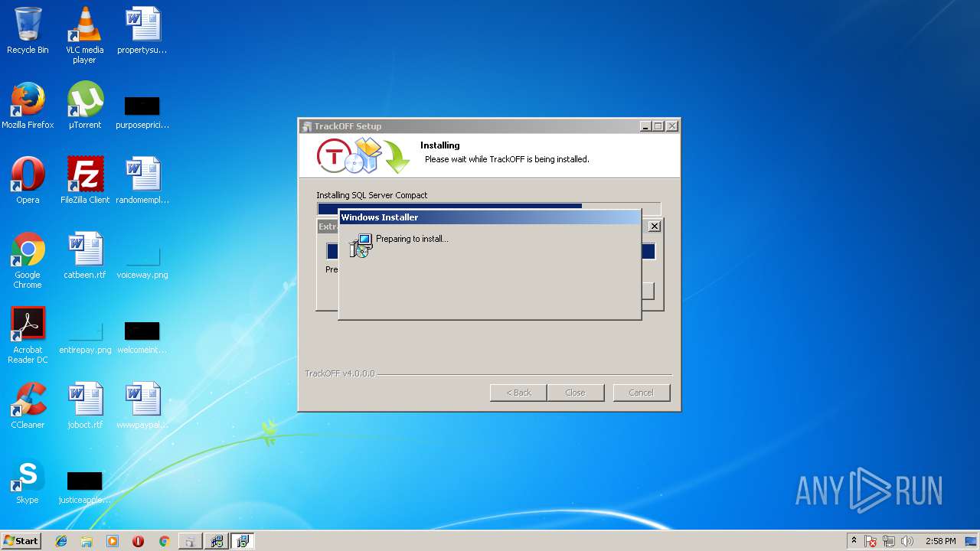Switch to the highlighted active installer taskbar button
Viewport: 980px width, 551px height.
[243, 541]
